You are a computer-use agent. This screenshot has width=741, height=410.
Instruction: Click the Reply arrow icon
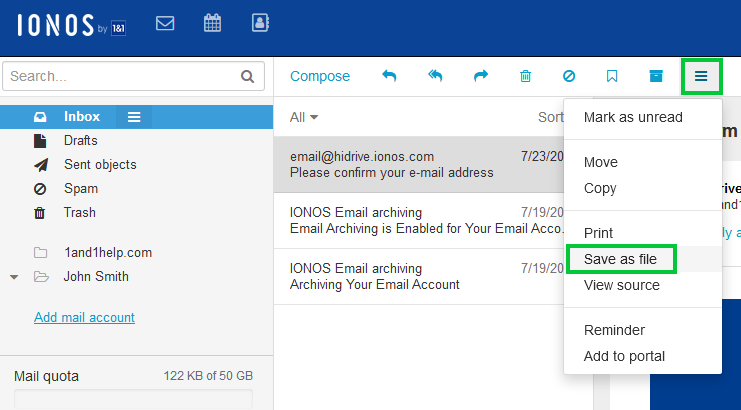point(389,76)
